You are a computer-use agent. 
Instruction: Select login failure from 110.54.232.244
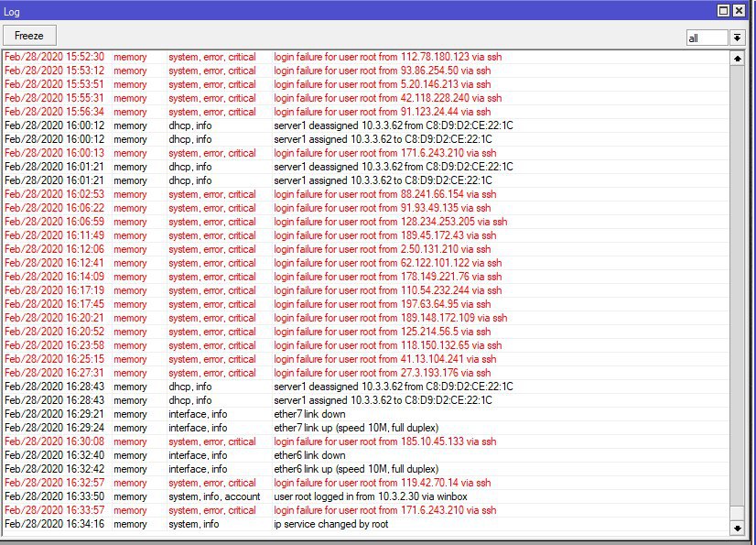[x=366, y=290]
